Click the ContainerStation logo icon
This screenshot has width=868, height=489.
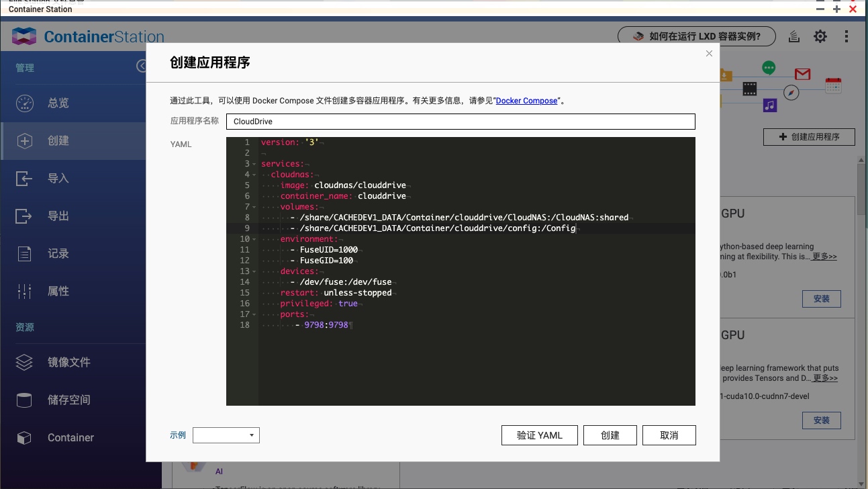pos(24,36)
